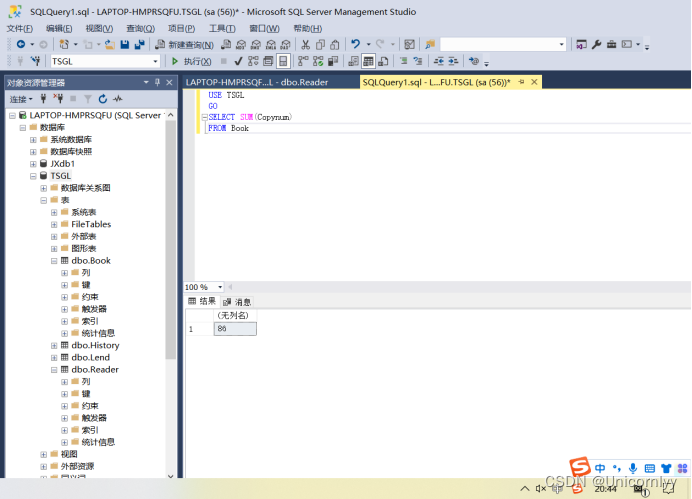Open the 查询(Q) menu
Image resolution: width=692 pixels, height=499 pixels.
pyautogui.click(x=140, y=29)
